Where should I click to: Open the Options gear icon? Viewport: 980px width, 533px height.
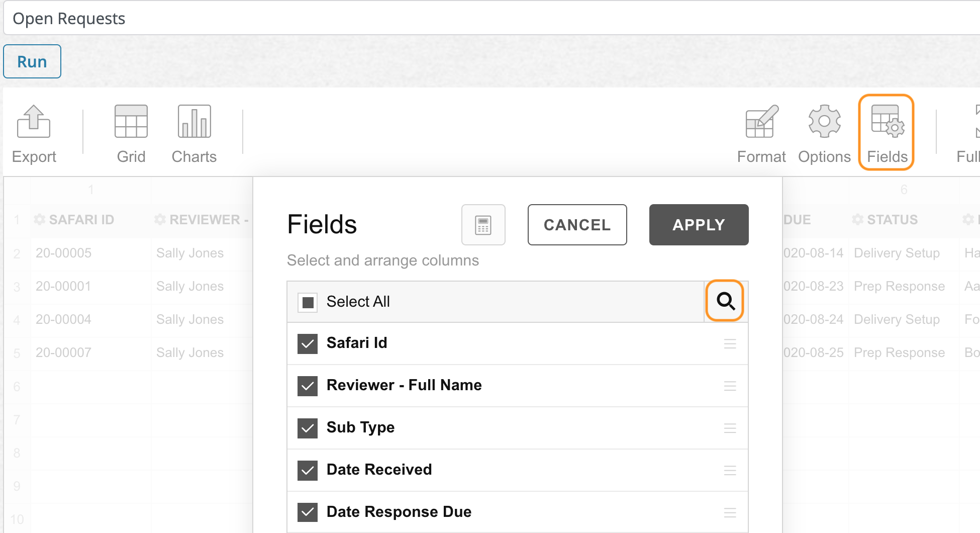pos(824,122)
